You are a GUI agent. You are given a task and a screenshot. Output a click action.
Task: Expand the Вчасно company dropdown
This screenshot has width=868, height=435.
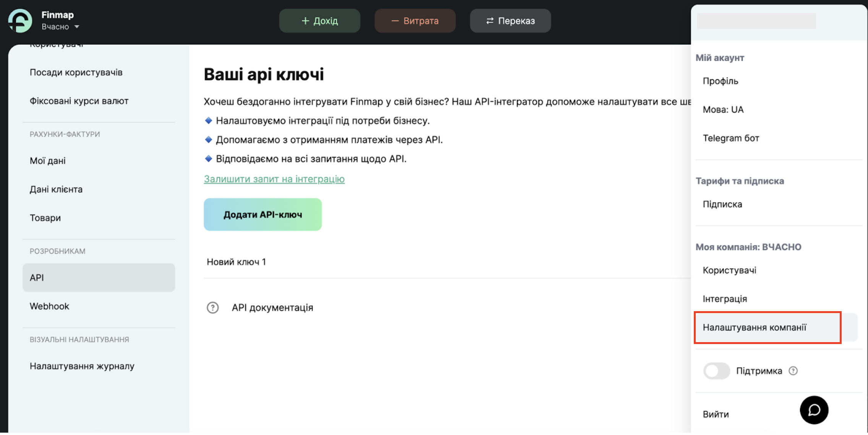click(77, 27)
